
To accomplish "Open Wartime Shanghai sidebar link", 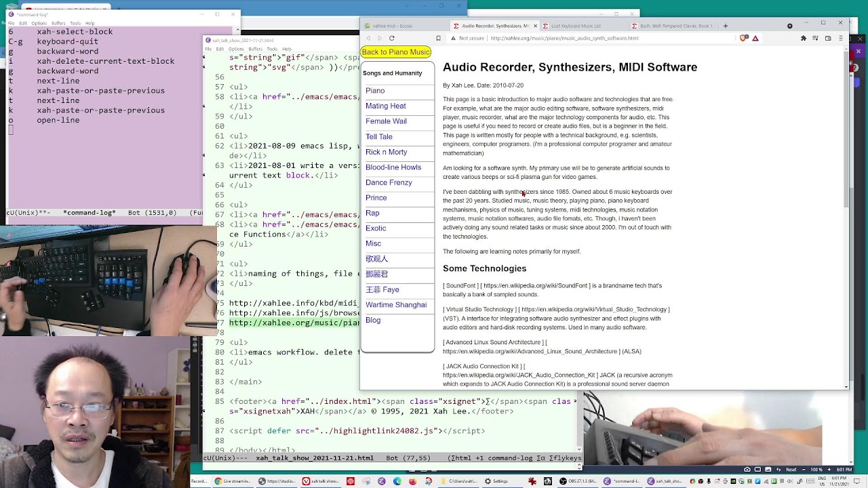I will pyautogui.click(x=396, y=305).
